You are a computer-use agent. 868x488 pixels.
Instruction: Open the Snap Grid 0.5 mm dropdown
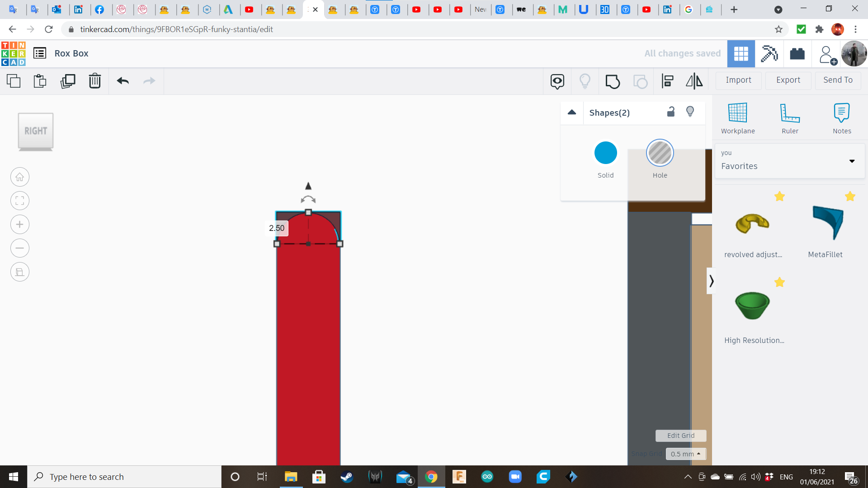pyautogui.click(x=685, y=454)
